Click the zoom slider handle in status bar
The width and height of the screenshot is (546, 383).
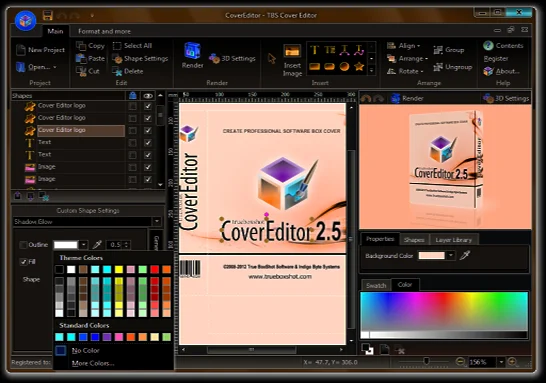[426, 361]
